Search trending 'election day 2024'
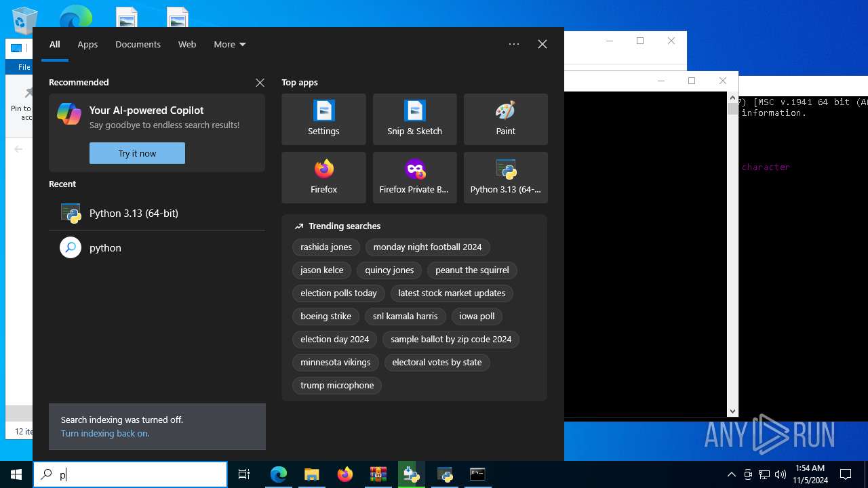The height and width of the screenshot is (488, 868). [x=335, y=340]
